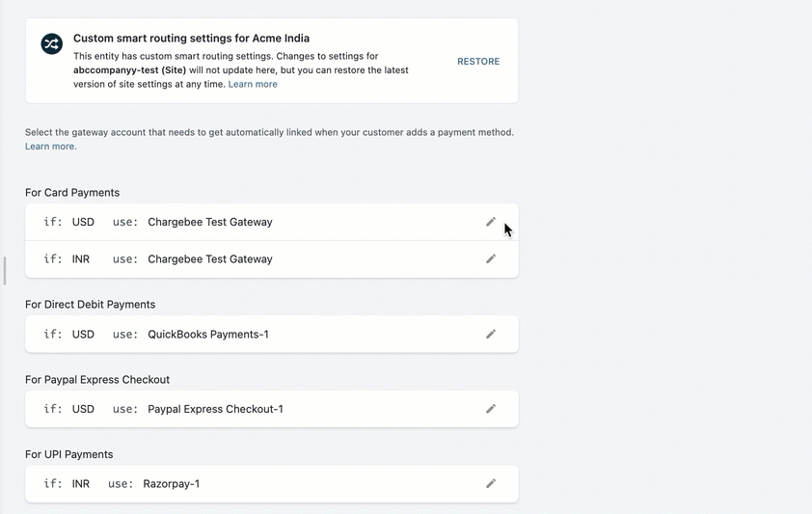Click the For Direct Debit Payments heading
Image resolution: width=812 pixels, height=514 pixels.
90,305
